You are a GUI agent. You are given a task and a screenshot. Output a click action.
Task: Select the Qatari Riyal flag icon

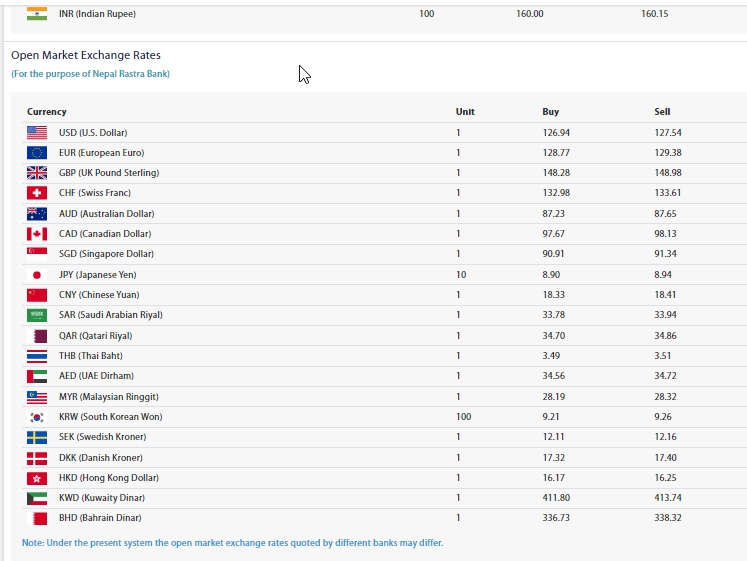37,336
